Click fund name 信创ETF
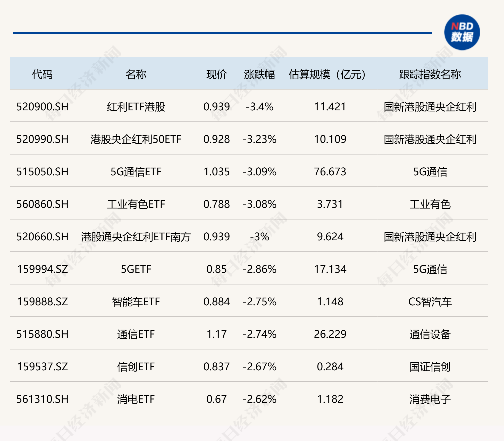This screenshot has height=441, width=504. click(x=136, y=367)
